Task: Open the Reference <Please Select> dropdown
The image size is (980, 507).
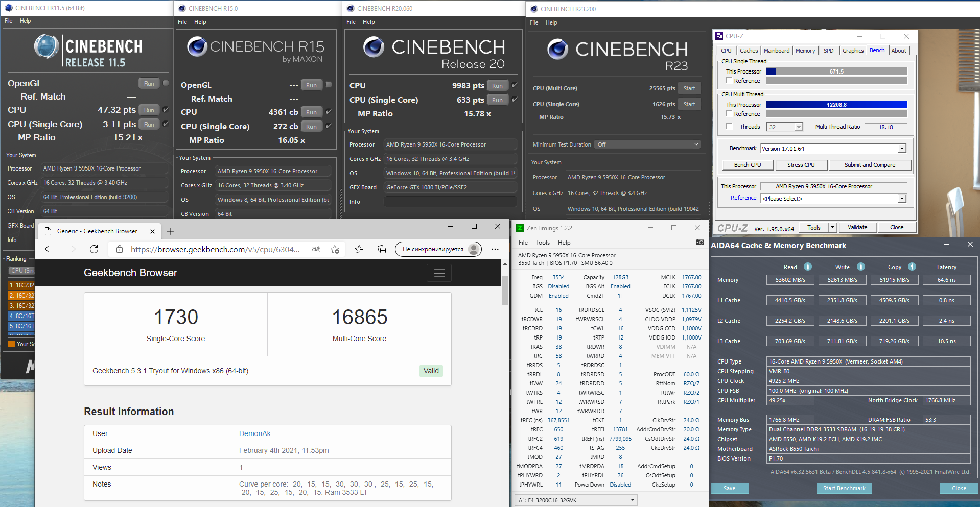Action: (x=902, y=199)
